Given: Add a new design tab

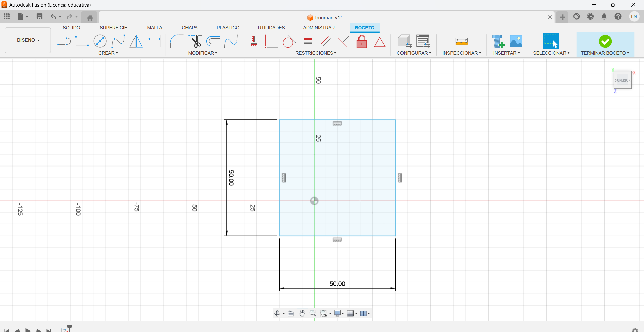Looking at the screenshot, I should click(x=562, y=17).
